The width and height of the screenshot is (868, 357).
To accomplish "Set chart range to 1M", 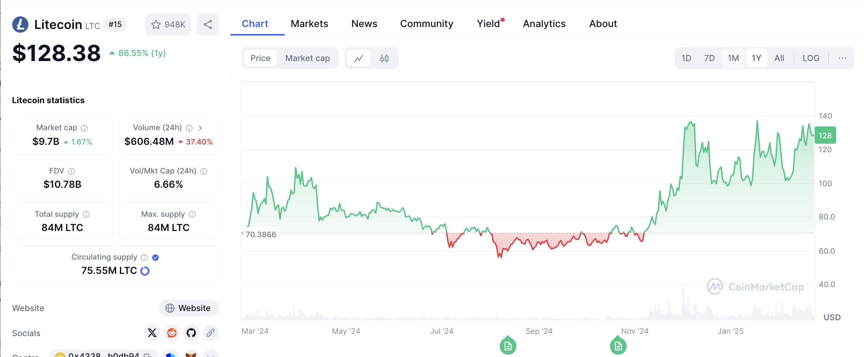I will tap(733, 58).
